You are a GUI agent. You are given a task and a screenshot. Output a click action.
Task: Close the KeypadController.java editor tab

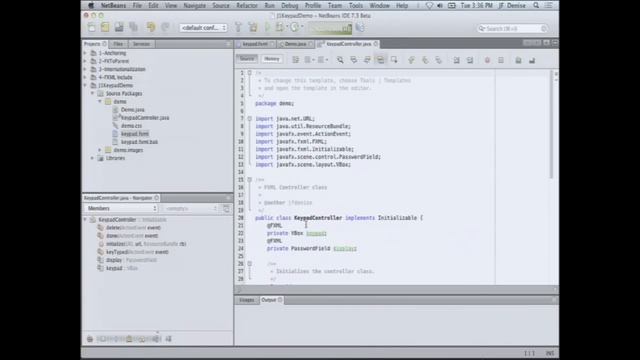pos(376,44)
